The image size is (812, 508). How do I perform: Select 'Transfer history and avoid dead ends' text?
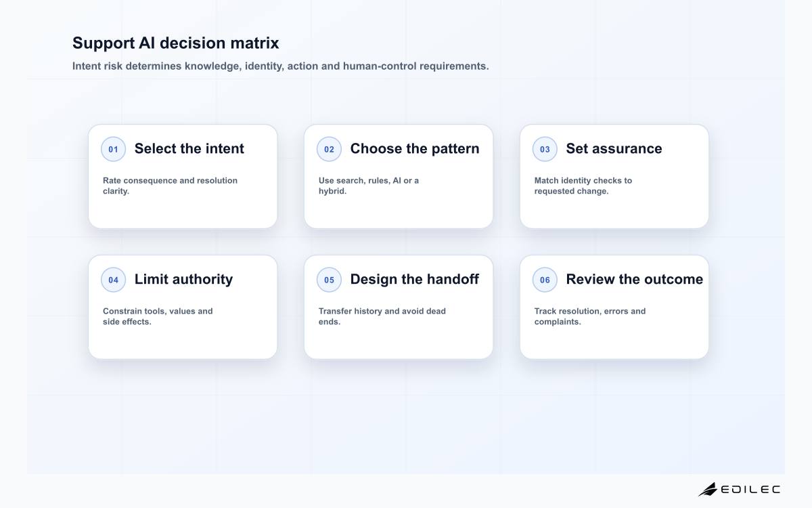click(382, 316)
